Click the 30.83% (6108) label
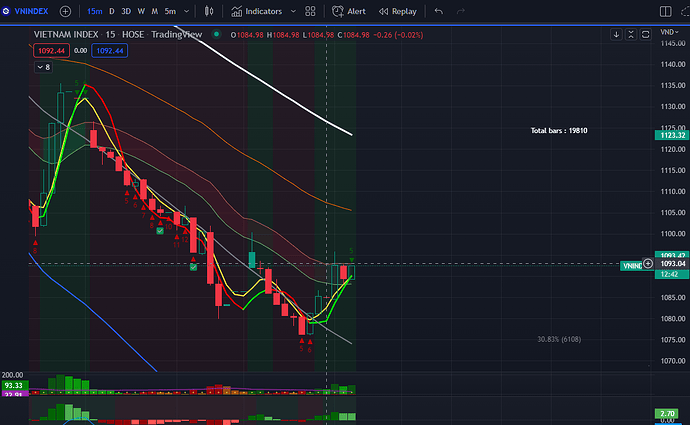The width and height of the screenshot is (690, 425). pos(559,339)
